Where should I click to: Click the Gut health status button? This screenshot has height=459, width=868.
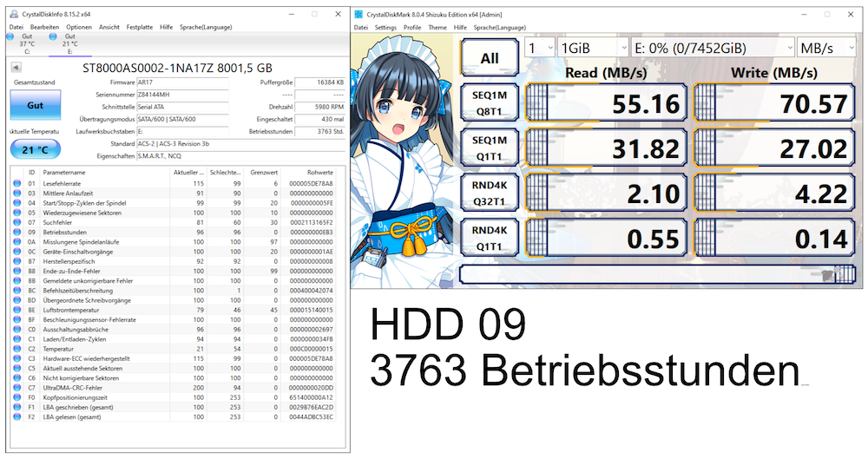(35, 105)
